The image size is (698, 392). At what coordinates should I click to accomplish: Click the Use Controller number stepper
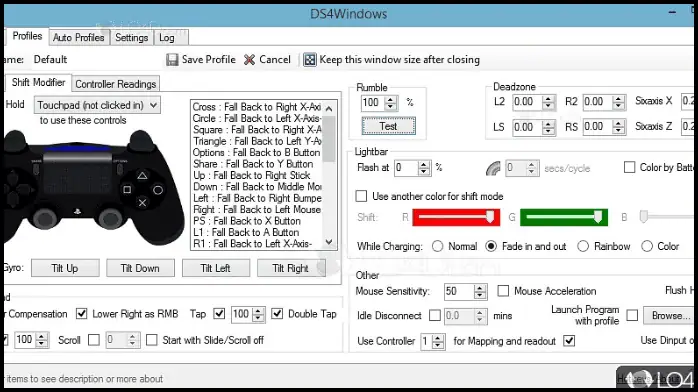point(438,341)
